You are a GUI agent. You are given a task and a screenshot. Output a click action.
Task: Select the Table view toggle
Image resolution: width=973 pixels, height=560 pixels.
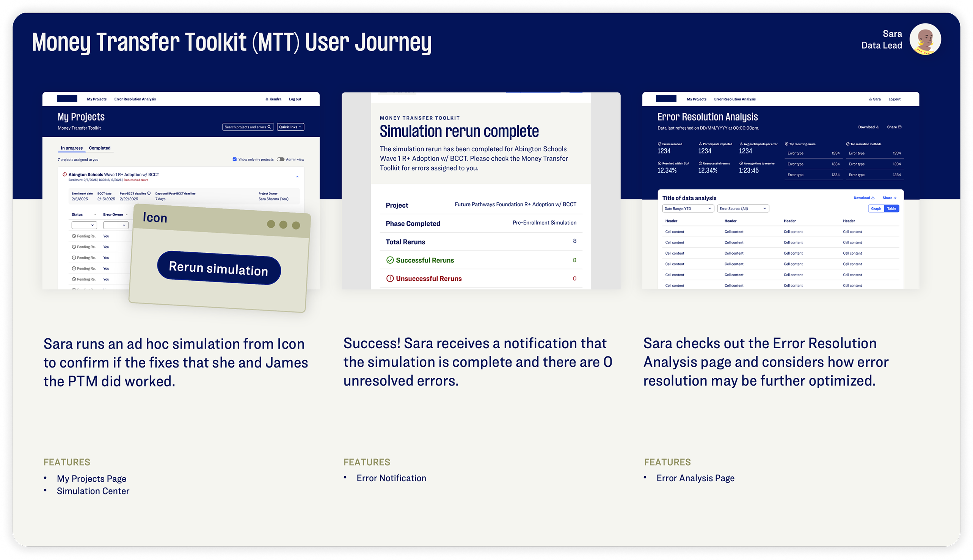(891, 208)
